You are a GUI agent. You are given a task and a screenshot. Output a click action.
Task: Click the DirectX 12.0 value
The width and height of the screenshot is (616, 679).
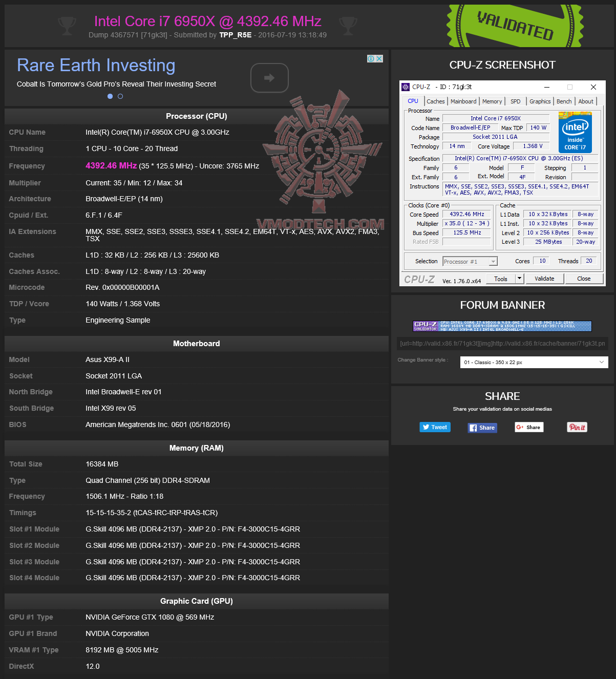[93, 666]
